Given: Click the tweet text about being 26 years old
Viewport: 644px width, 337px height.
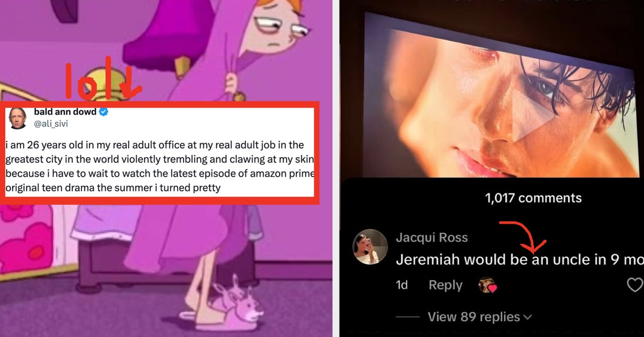Looking at the screenshot, I should [x=160, y=166].
